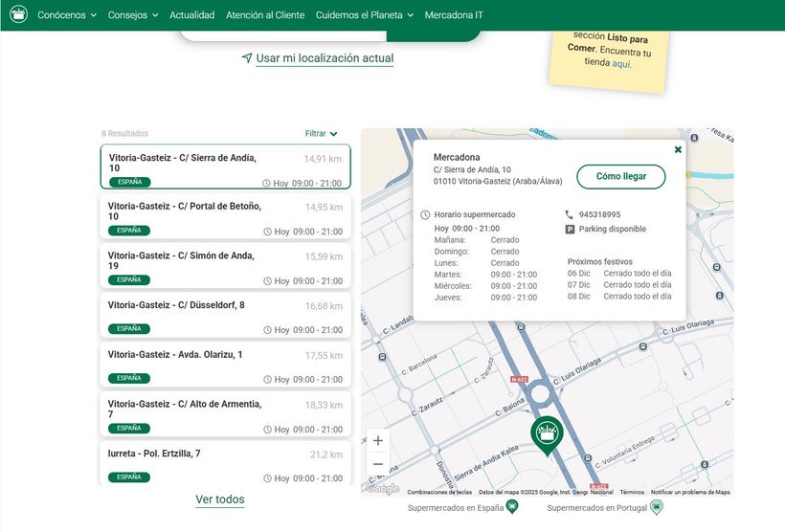The height and width of the screenshot is (532, 785).
Task: Open the Filtrar dropdown
Action: coord(321,134)
